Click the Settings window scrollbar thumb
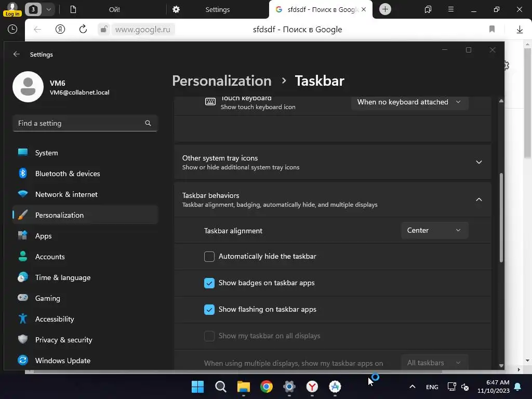The image size is (532, 399). 501,217
